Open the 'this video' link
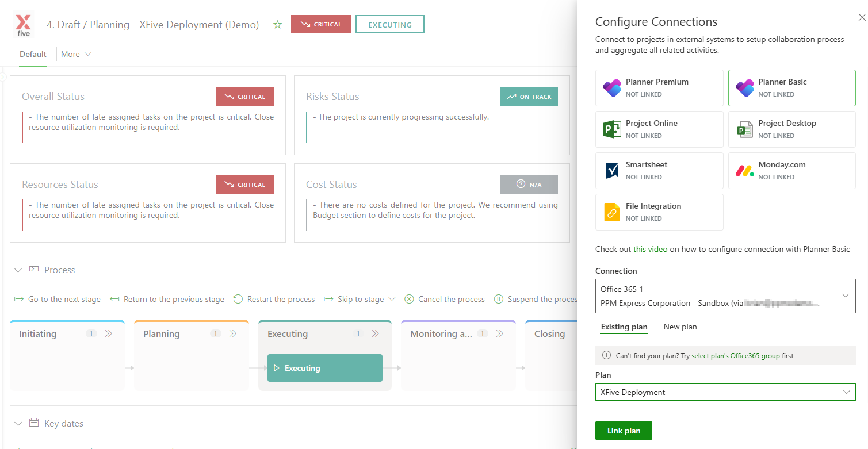Screen dimensions: 868x449 pos(650,249)
